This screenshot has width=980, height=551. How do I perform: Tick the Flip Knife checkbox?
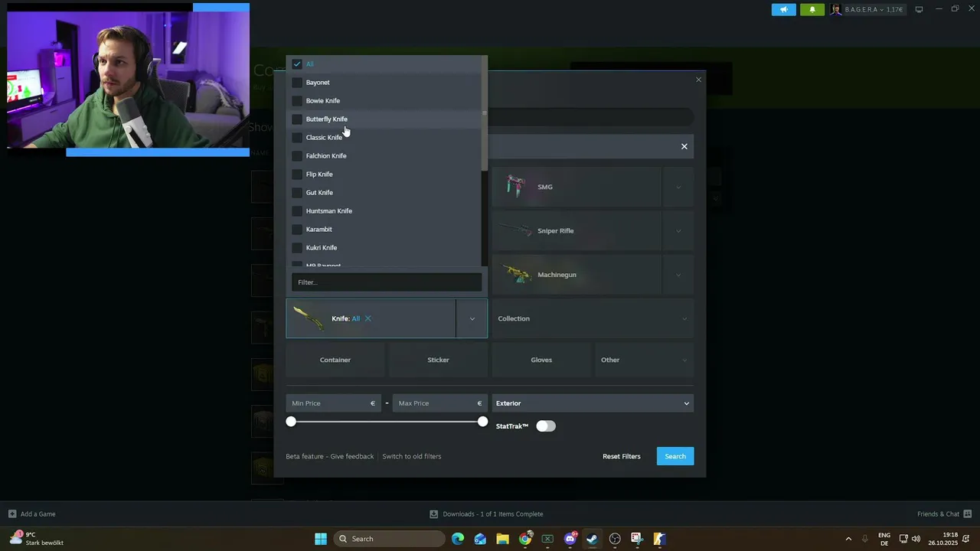[x=297, y=174]
